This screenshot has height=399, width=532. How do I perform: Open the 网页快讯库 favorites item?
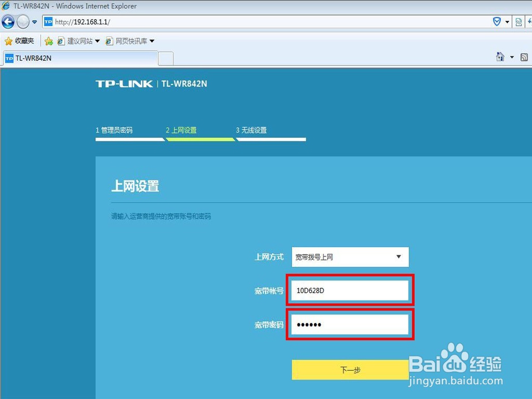[x=127, y=41]
